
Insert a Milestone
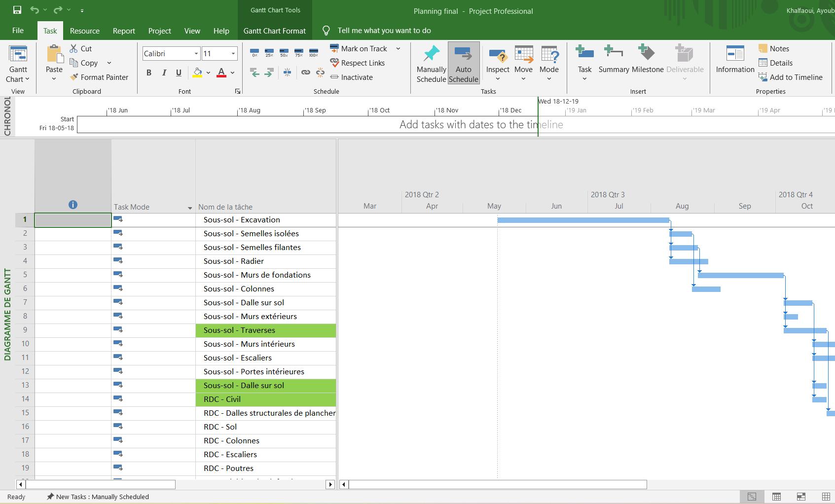(648, 59)
